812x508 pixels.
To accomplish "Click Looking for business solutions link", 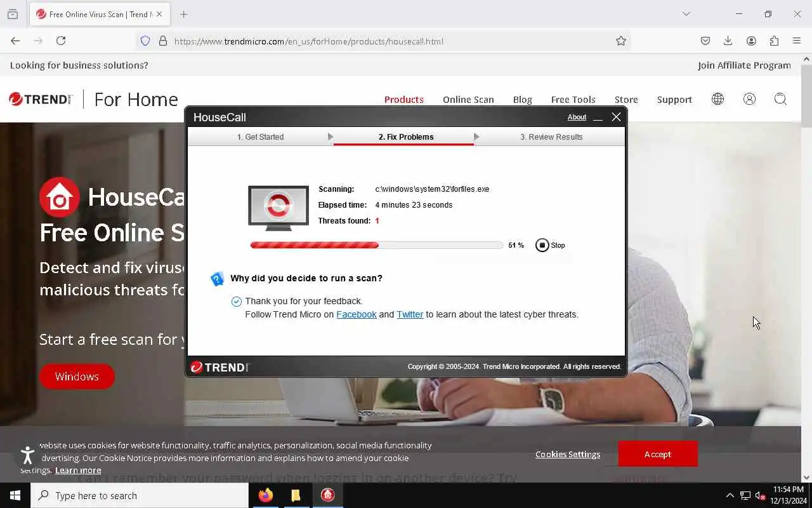I will (79, 65).
